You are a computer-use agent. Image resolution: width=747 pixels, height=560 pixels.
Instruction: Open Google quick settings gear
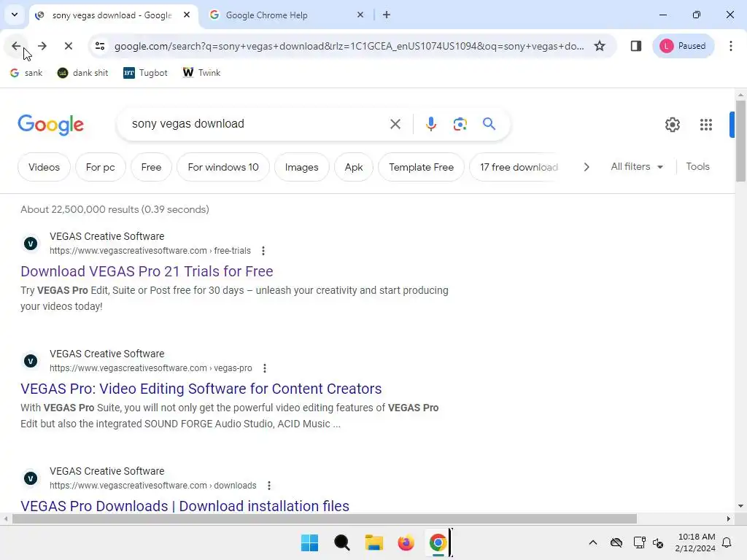[x=672, y=125]
